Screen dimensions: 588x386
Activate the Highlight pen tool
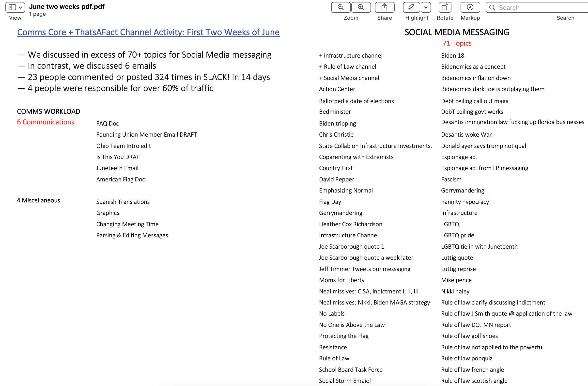click(x=411, y=7)
